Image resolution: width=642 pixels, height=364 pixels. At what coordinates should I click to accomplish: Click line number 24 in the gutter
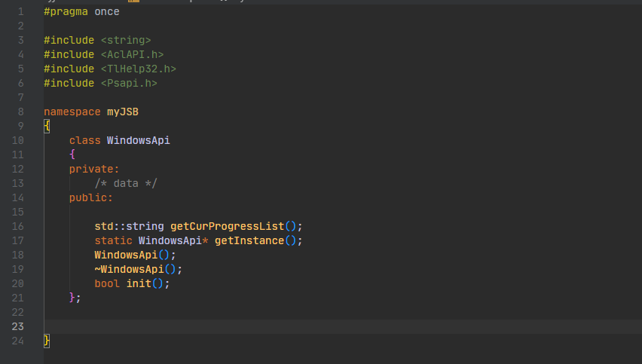click(17, 341)
